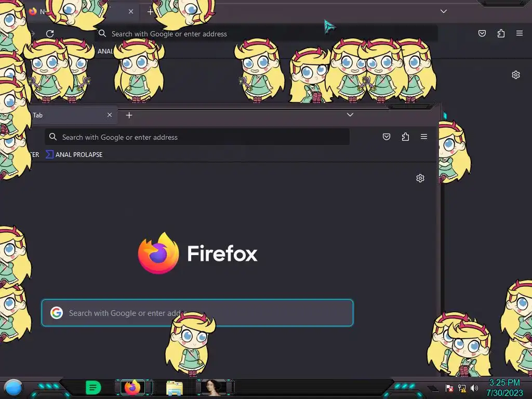Open Personalize new tab gear in front window
This screenshot has width=532, height=399.
[420, 178]
